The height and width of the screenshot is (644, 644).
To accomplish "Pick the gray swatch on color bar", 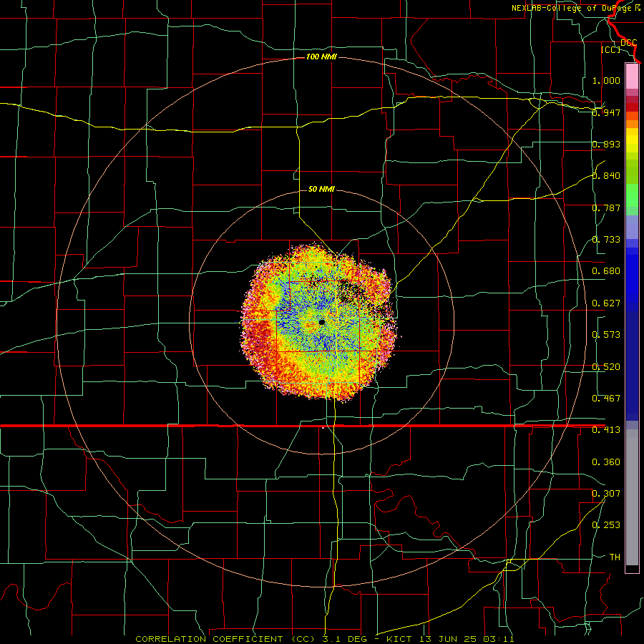I will (x=632, y=499).
